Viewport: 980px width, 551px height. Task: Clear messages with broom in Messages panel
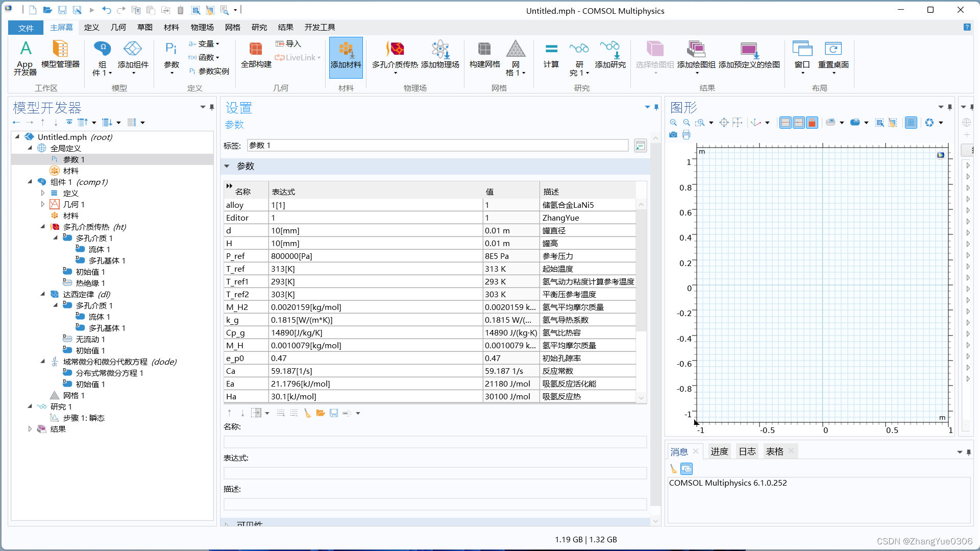pos(673,468)
